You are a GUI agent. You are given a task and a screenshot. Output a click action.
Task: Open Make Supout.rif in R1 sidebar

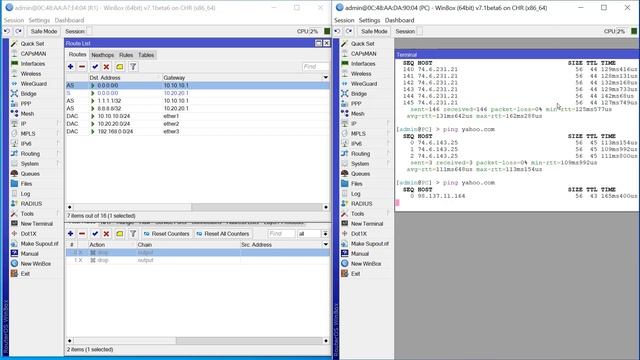(39, 244)
